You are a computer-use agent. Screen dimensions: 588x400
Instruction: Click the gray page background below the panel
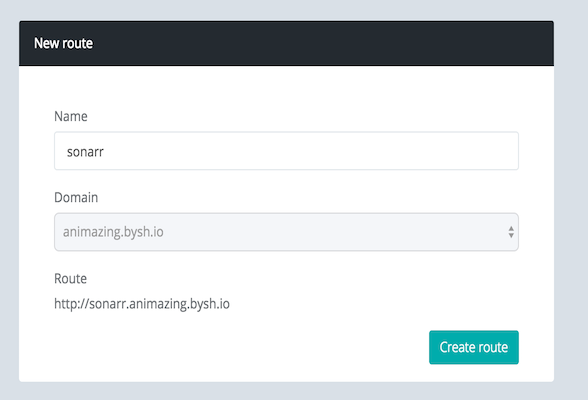point(286,391)
